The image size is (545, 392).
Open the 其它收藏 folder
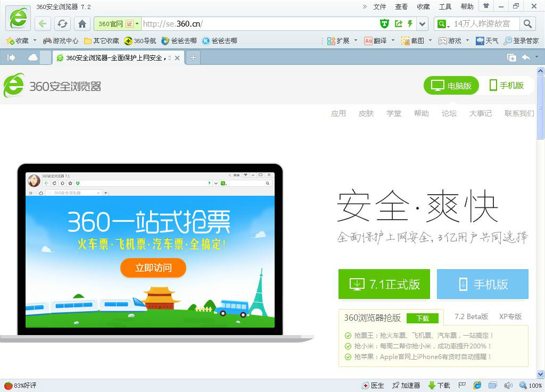pyautogui.click(x=102, y=40)
